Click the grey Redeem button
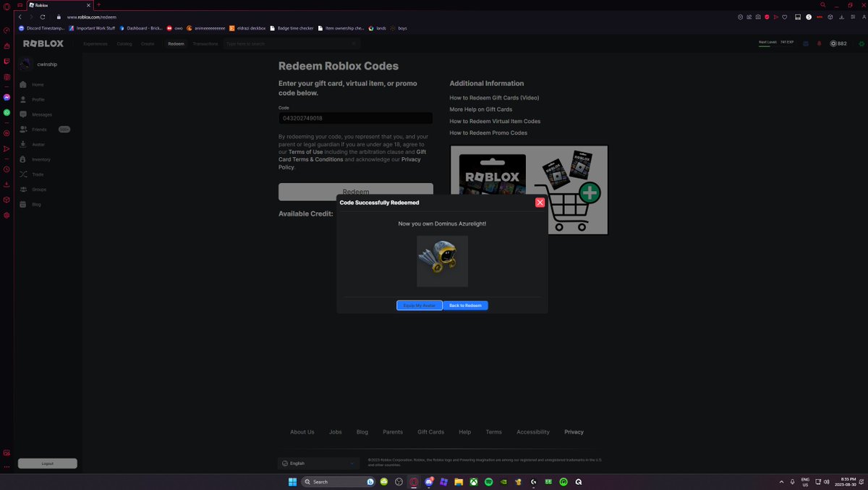This screenshot has width=868, height=490. [356, 191]
